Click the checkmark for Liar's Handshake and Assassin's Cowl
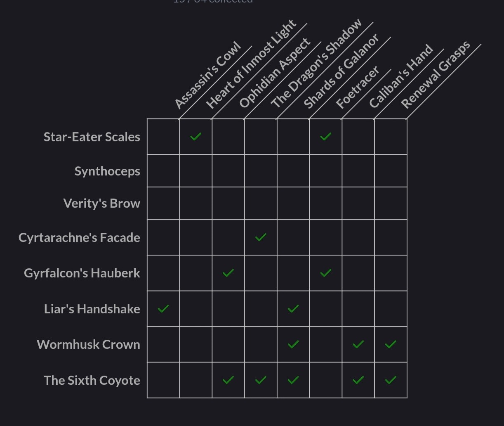The width and height of the screenshot is (504, 426). (163, 308)
